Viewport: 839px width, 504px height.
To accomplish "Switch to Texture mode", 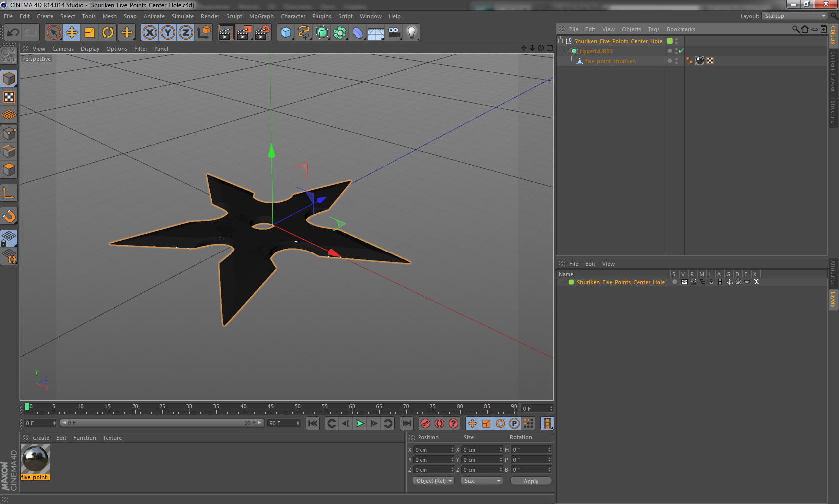I will pyautogui.click(x=9, y=97).
